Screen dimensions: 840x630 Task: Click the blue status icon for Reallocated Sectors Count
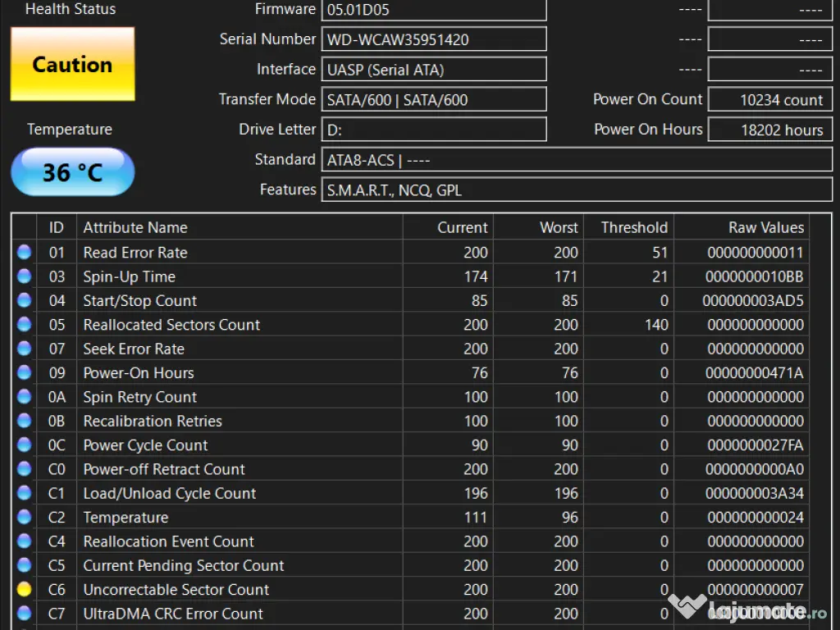[x=24, y=325]
